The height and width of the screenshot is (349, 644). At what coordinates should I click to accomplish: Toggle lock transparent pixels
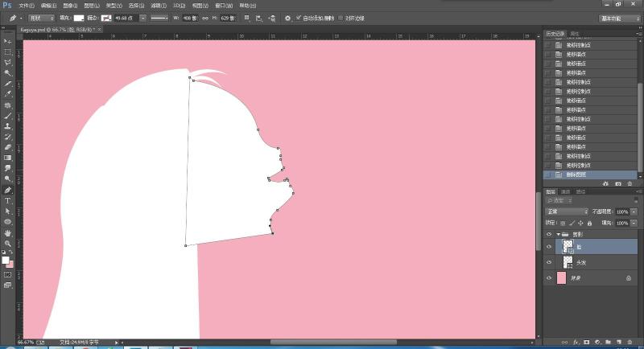point(563,223)
